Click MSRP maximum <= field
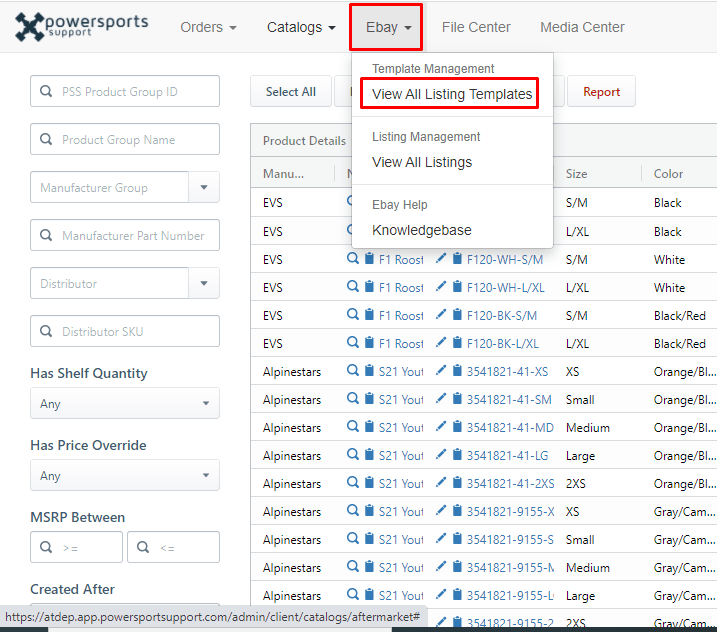 point(173,547)
